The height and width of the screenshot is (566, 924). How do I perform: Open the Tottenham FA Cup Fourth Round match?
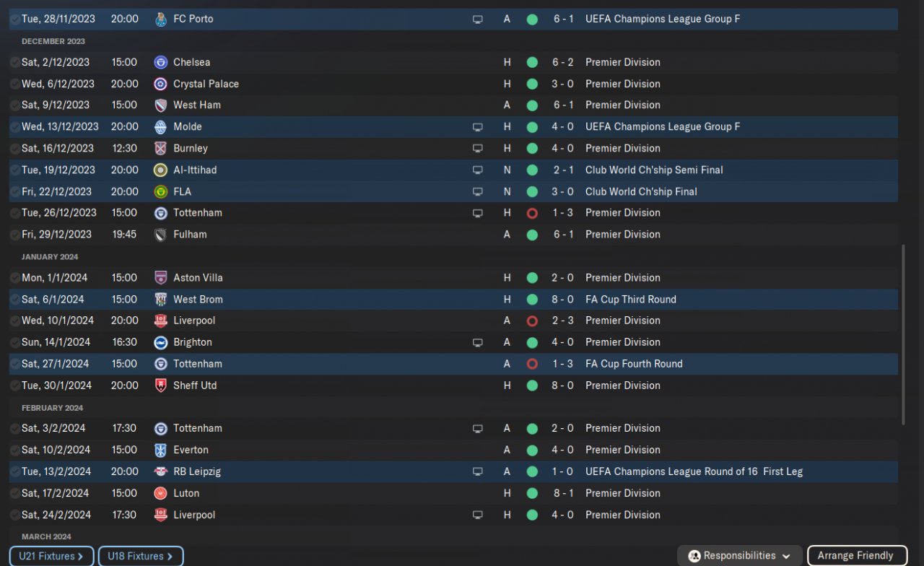click(197, 364)
